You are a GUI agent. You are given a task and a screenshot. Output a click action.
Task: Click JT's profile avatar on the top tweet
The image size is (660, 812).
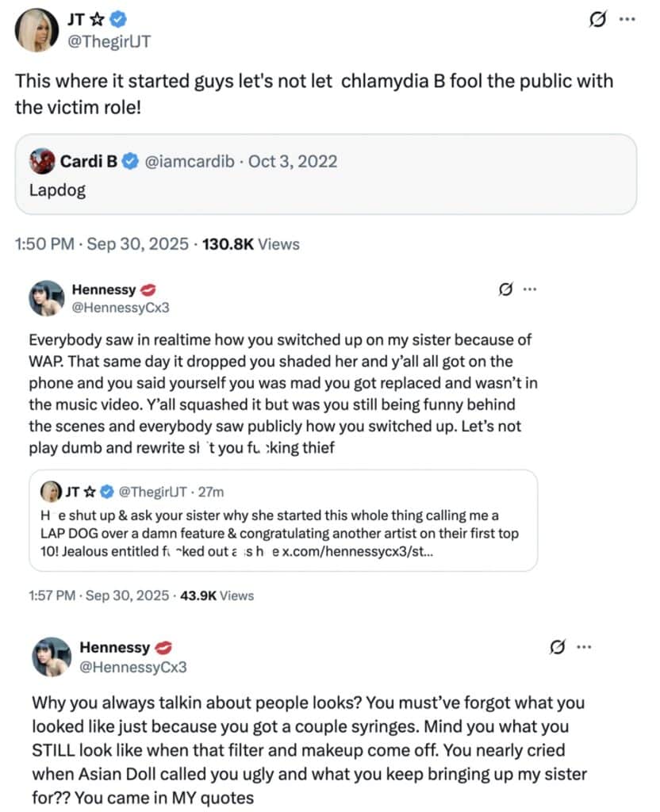point(36,31)
